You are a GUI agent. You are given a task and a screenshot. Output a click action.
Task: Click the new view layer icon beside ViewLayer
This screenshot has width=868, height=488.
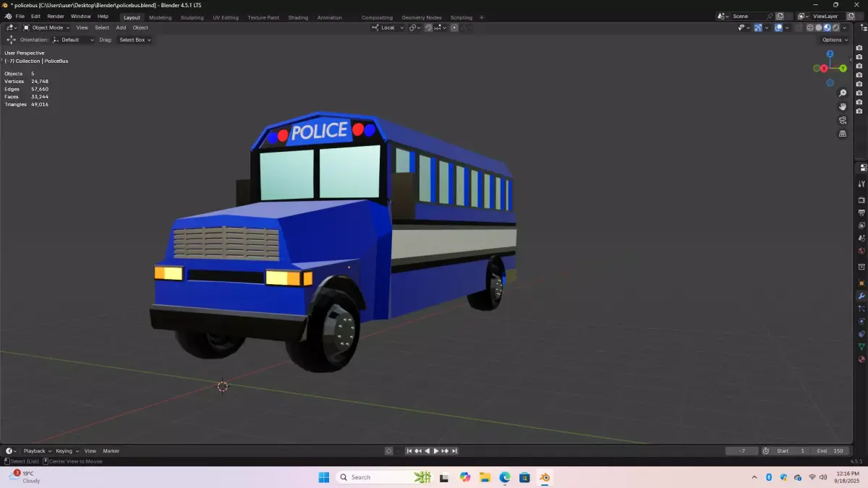[x=851, y=16]
